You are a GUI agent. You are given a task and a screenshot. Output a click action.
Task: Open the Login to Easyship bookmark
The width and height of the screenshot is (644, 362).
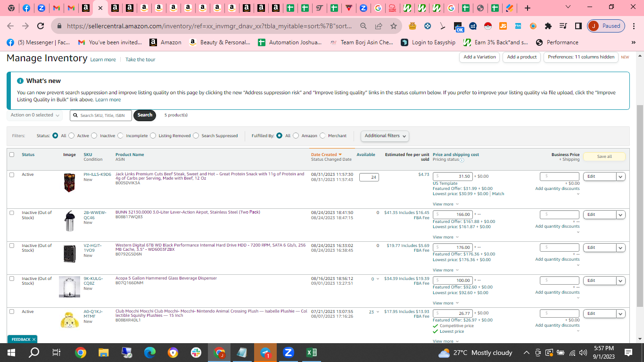point(428,42)
